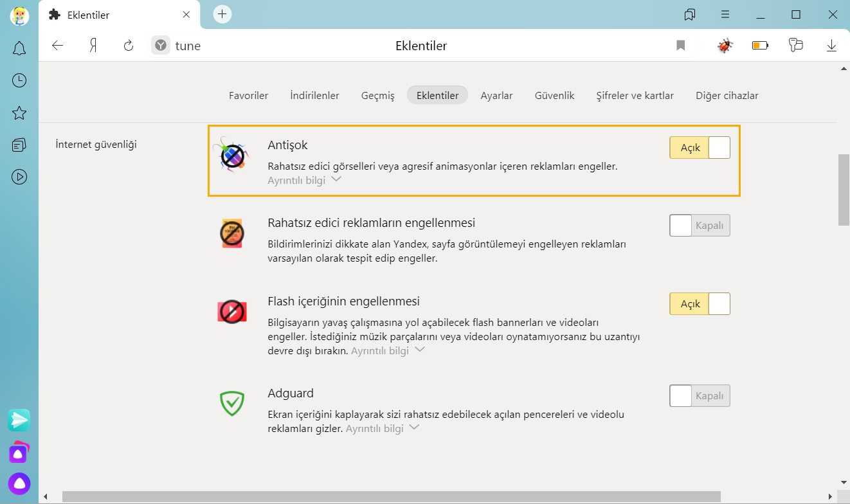
Task: Open a new tab with plus button
Action: (x=222, y=14)
